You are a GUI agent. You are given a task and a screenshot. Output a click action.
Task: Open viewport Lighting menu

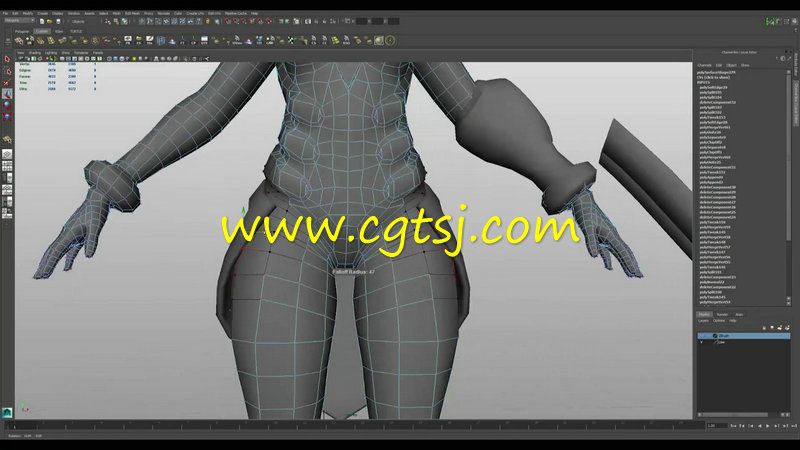pyautogui.click(x=51, y=53)
